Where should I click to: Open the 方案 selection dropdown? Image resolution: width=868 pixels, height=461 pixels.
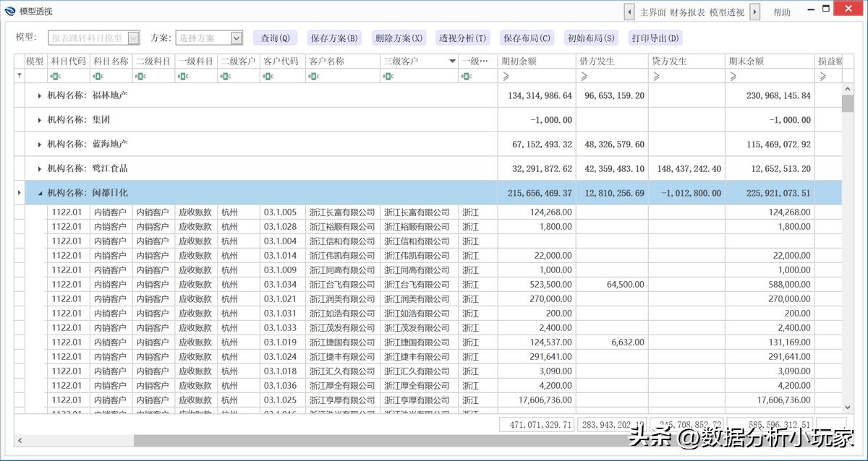237,38
